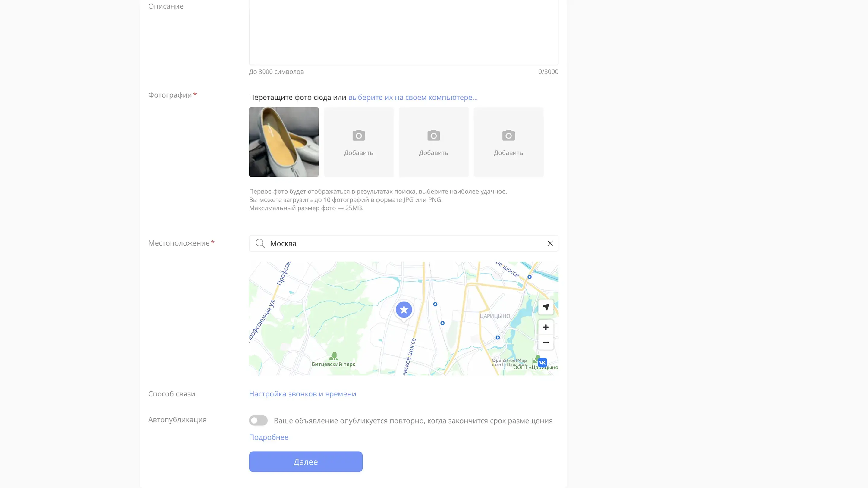868x488 pixels.
Task: Click the Битцевский парк marker on map
Action: pos(333,356)
